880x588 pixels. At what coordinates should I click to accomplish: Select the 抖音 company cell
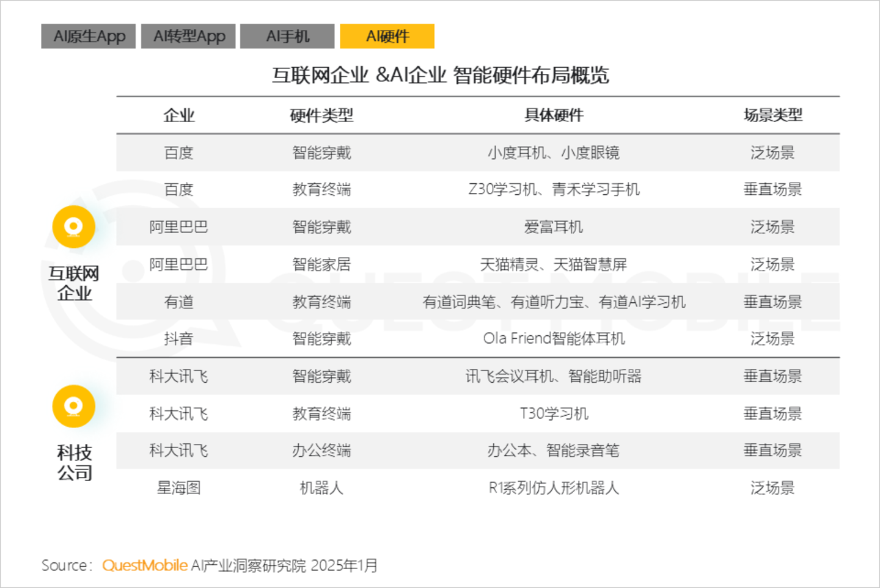click(178, 339)
